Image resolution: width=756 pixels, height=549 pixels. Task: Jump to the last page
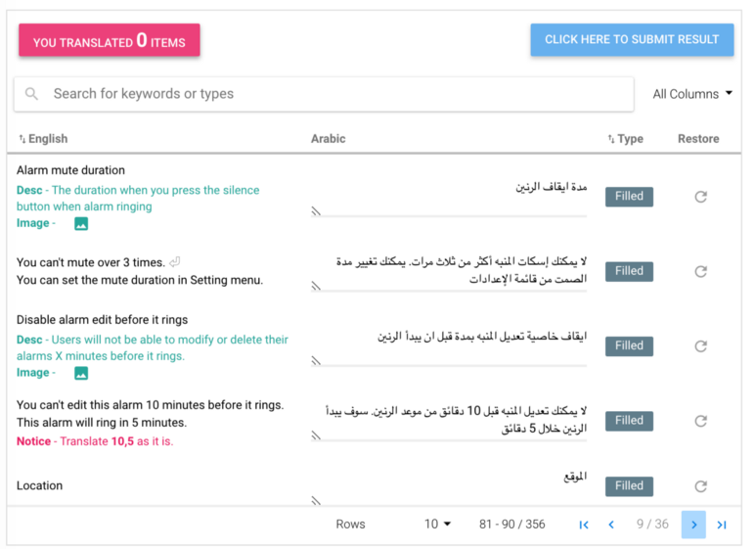pyautogui.click(x=722, y=525)
